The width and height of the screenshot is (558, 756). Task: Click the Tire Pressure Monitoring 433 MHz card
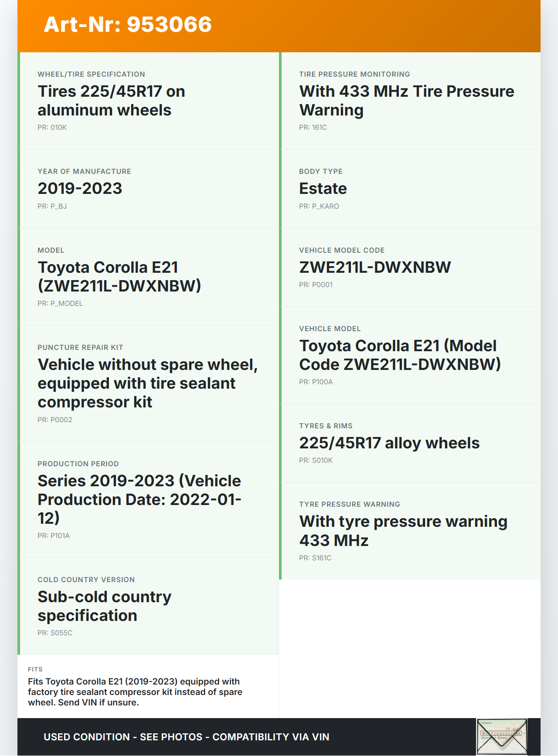coord(410,101)
